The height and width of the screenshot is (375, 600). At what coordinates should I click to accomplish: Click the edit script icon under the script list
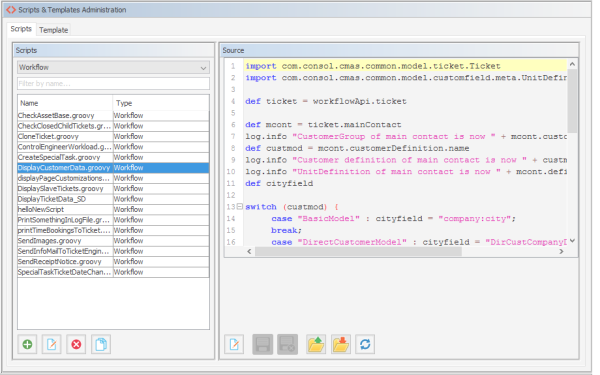(x=52, y=344)
